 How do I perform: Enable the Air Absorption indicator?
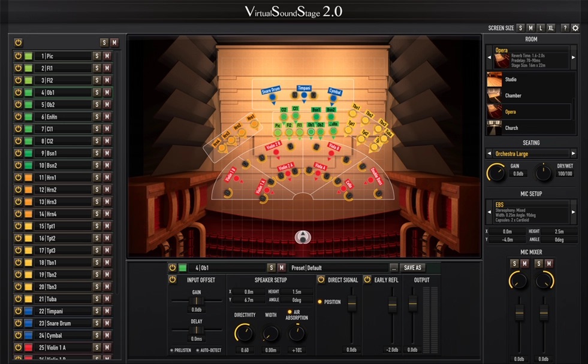coord(290,312)
